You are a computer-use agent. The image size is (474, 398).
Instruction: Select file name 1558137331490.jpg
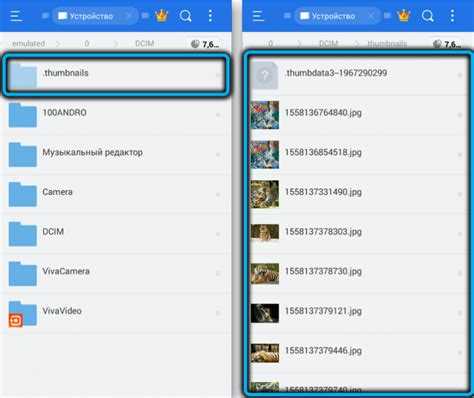(x=323, y=192)
